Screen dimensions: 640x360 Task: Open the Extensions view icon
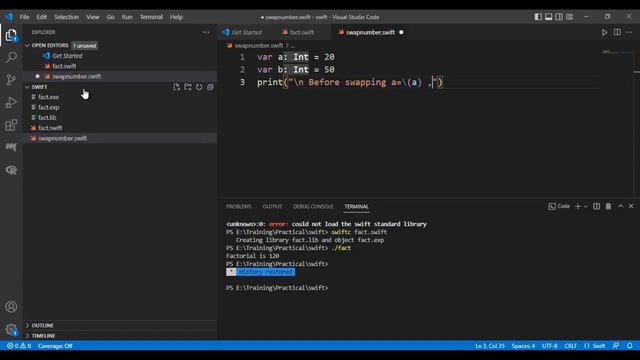click(11, 125)
